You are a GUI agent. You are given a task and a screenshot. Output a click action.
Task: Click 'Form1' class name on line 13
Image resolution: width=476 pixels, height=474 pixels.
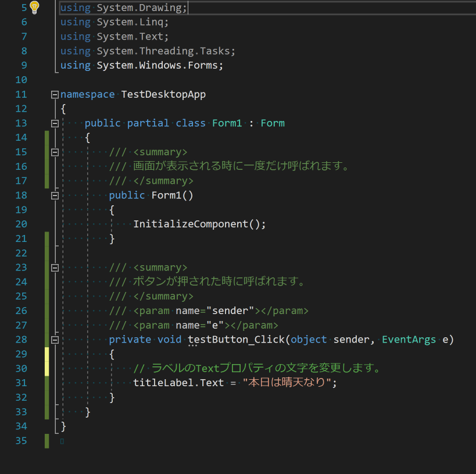coord(227,123)
